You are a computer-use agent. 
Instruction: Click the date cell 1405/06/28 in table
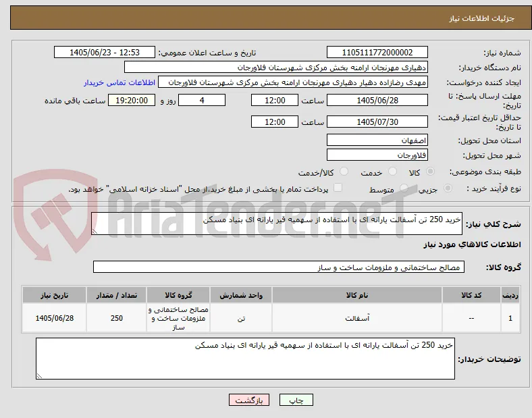[x=54, y=318]
